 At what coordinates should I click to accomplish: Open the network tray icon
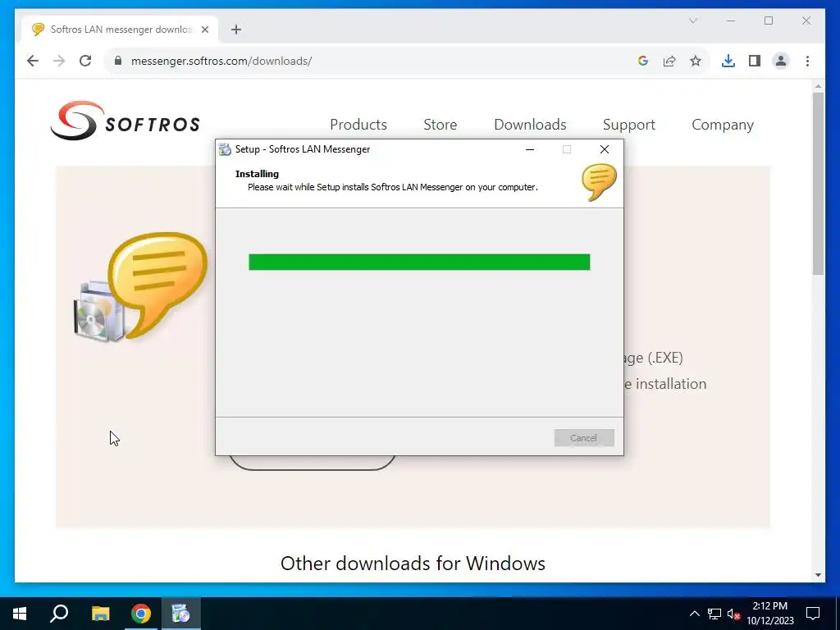coord(714,614)
